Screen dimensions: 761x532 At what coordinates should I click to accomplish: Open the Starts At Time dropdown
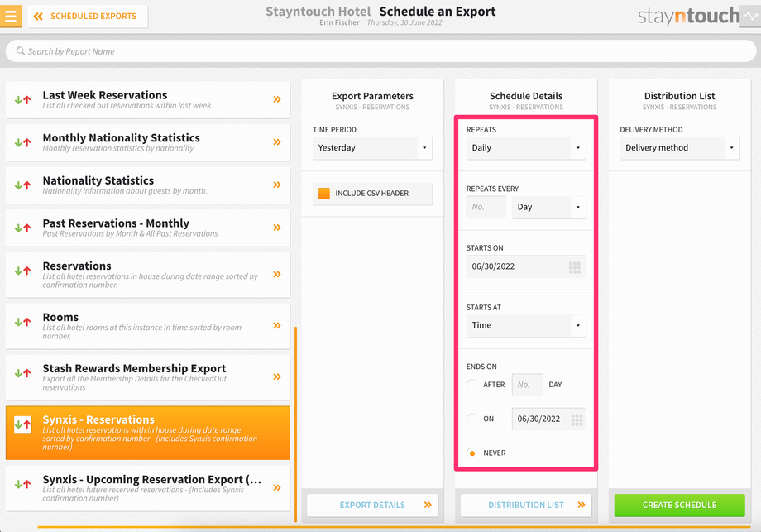click(526, 325)
